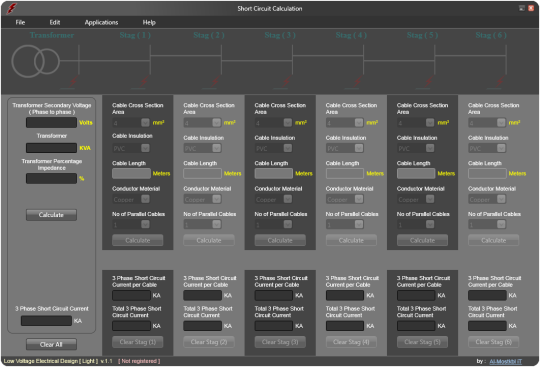
Task: Open Stag 1 Conductor Material dropdown
Action: tap(131, 199)
